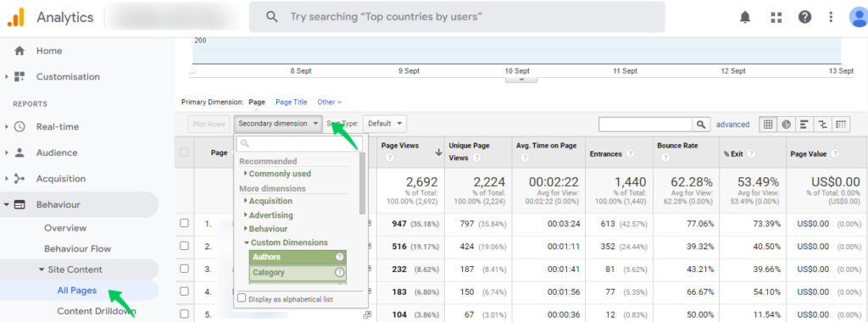
Task: Switch to Percentage pie chart view
Action: pyautogui.click(x=786, y=125)
